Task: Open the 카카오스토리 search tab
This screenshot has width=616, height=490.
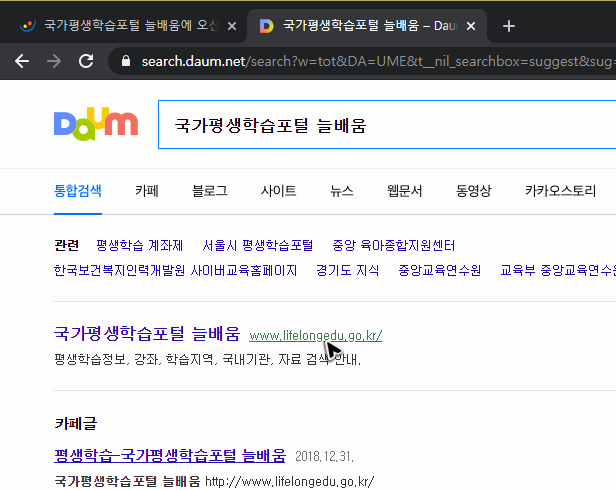Action: point(560,191)
